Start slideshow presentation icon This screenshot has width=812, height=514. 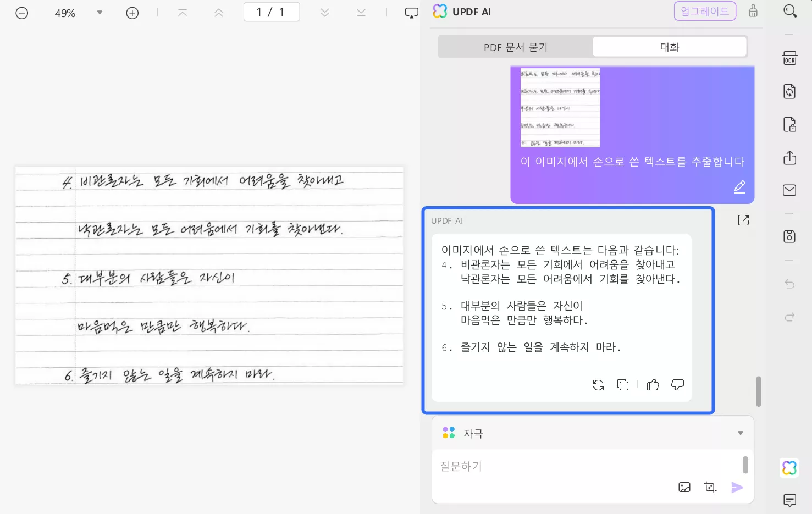(411, 13)
